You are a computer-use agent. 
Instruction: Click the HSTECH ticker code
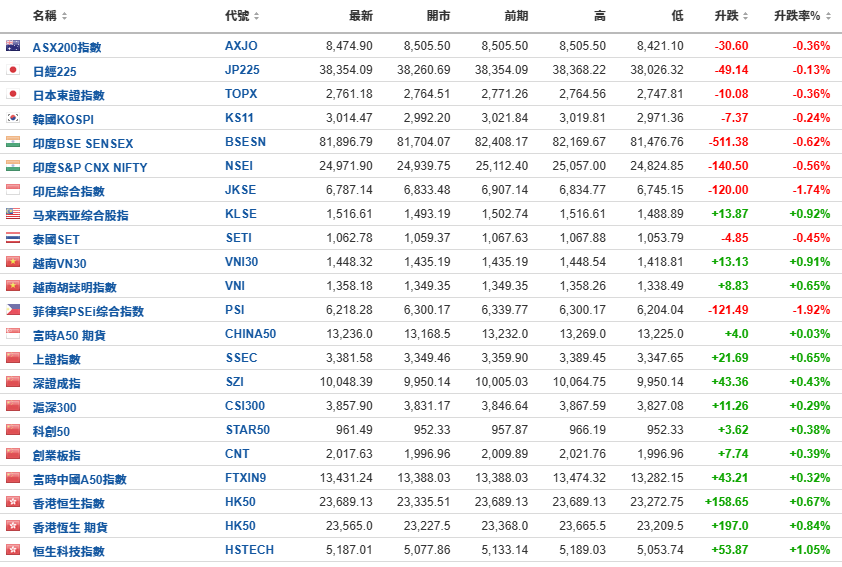tap(250, 550)
